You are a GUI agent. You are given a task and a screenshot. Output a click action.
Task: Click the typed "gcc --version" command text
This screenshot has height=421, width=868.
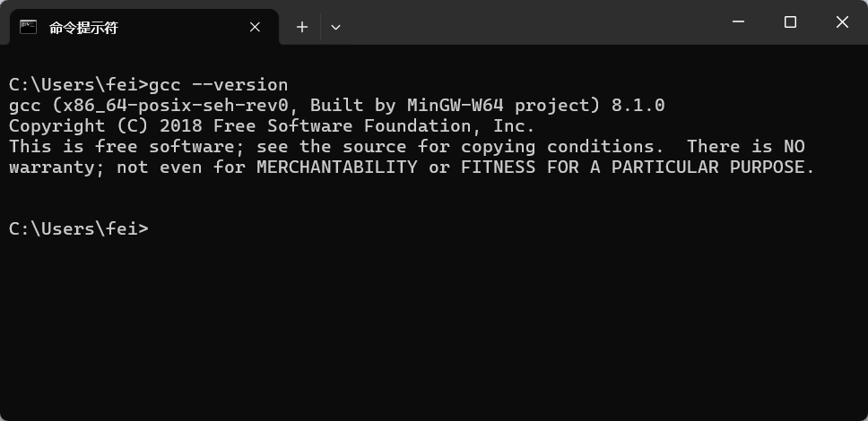pos(219,84)
